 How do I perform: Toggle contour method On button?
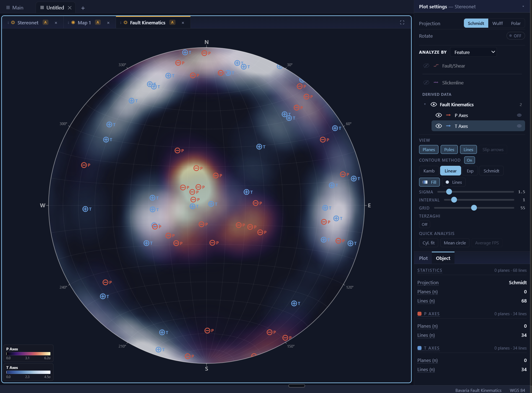pyautogui.click(x=469, y=160)
